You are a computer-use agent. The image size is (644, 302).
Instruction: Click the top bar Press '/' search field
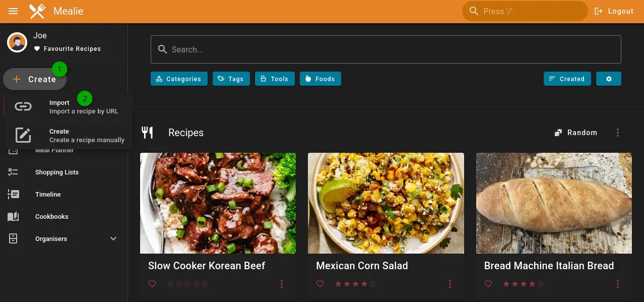[x=525, y=11]
